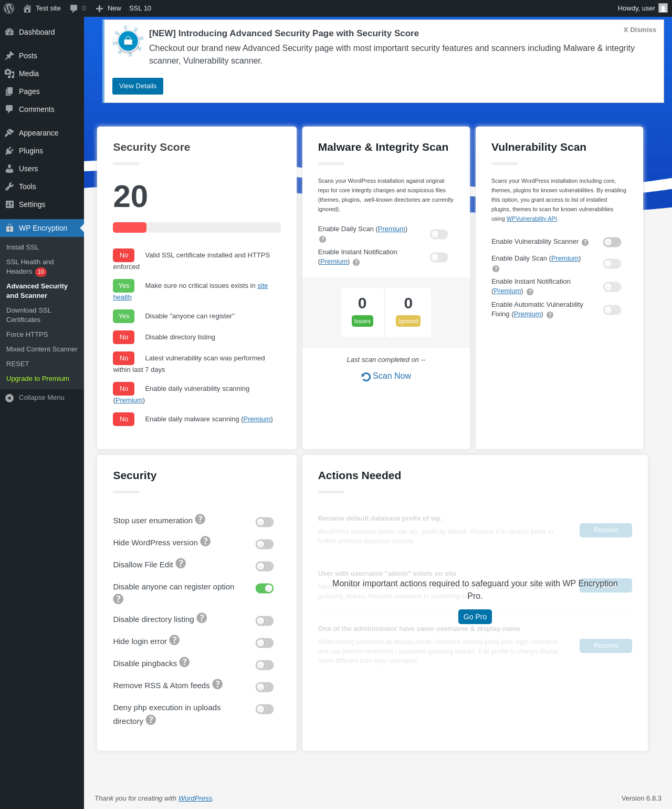Open SSL 10 admin bar item
This screenshot has width=672, height=809.
(140, 8)
